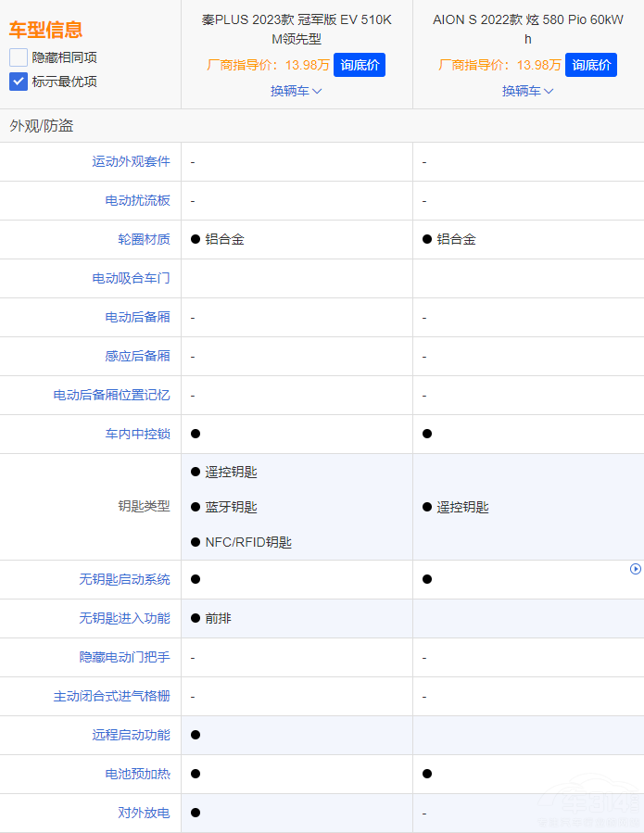Open 换辆车 dropdown under 秦PLUS
This screenshot has width=644, height=833.
pyautogui.click(x=296, y=91)
